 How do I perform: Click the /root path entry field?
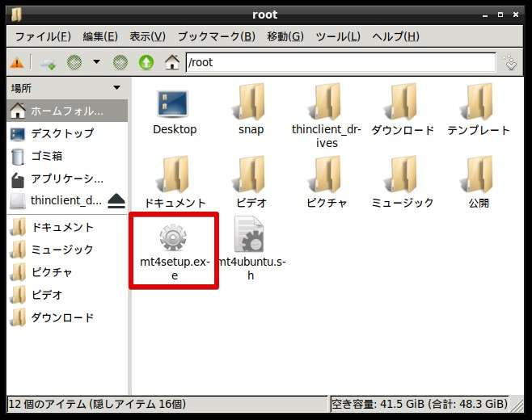point(340,62)
